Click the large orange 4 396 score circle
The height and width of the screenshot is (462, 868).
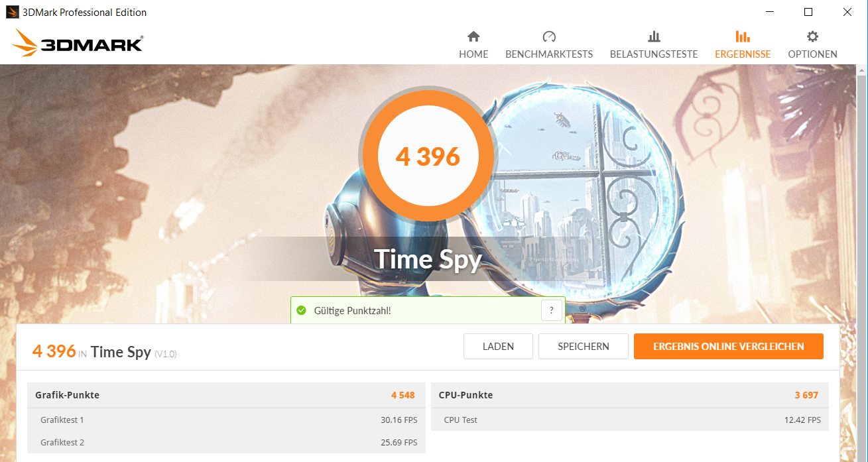point(428,156)
